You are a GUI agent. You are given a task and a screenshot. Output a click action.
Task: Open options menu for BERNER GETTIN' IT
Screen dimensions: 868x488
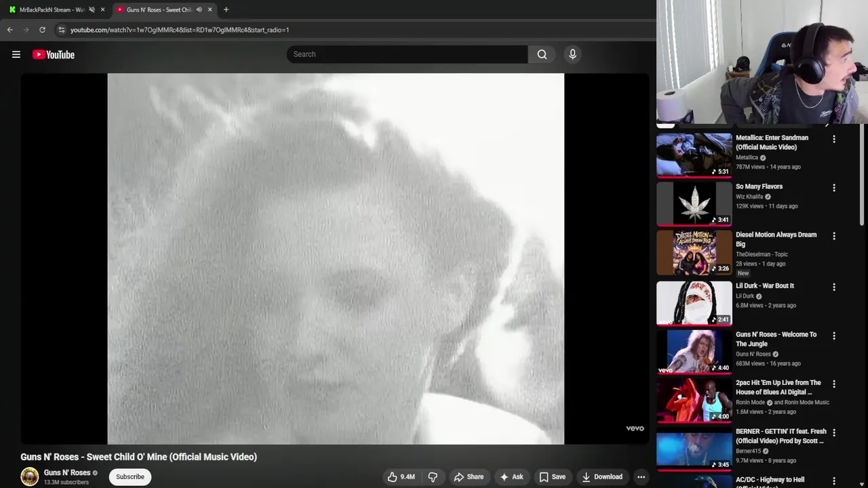834,432
